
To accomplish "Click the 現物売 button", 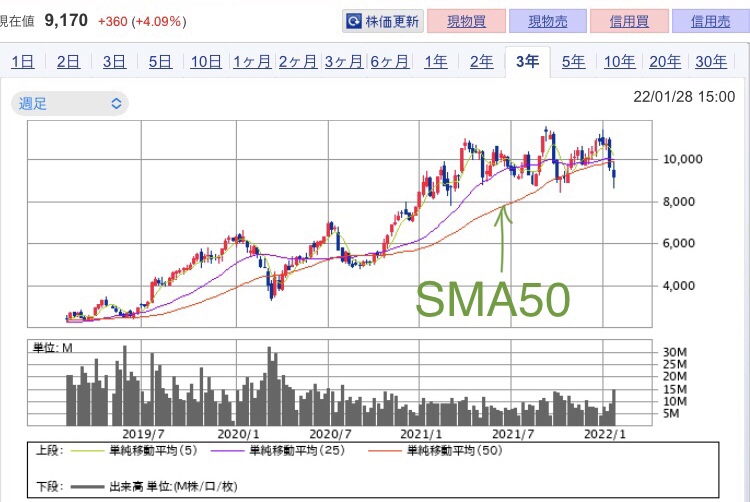I will pos(548,22).
